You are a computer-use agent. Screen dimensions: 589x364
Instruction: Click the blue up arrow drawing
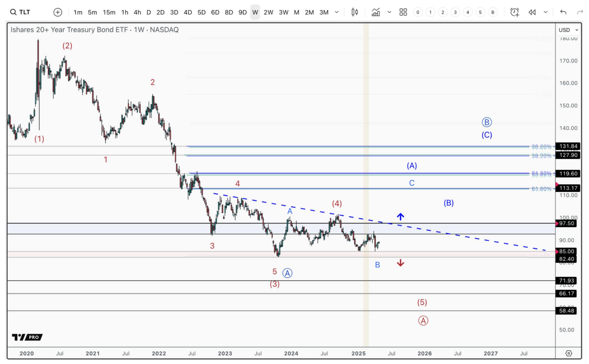[x=400, y=217]
